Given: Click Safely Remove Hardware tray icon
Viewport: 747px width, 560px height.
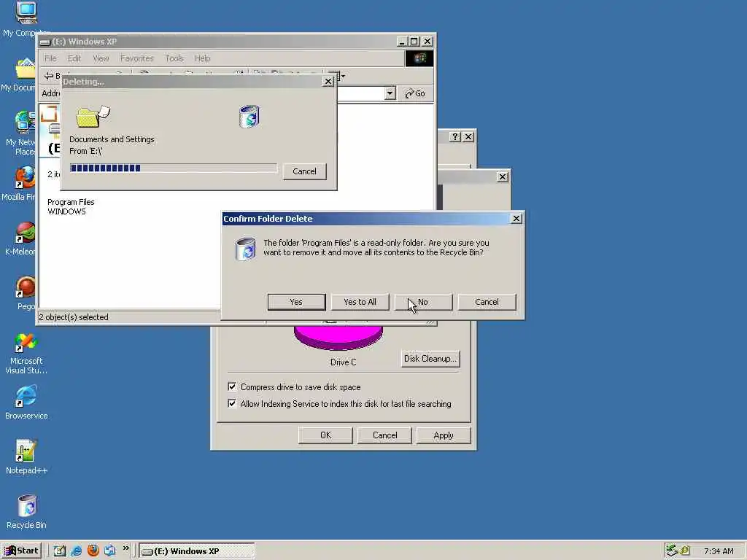Looking at the screenshot, I should pyautogui.click(x=672, y=551).
